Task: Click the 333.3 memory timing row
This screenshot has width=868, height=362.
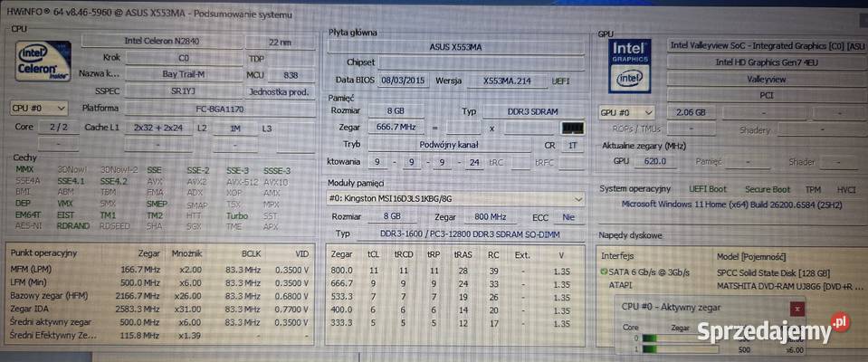Action: click(454, 323)
